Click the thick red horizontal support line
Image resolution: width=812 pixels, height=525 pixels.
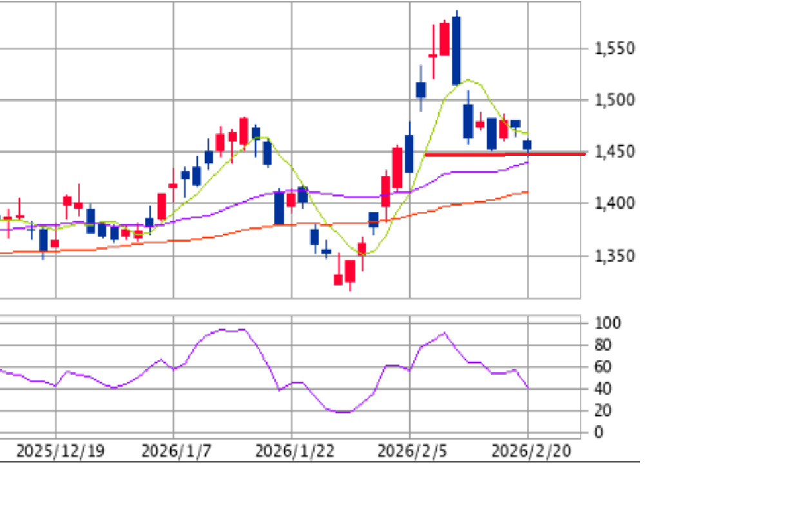coord(503,155)
